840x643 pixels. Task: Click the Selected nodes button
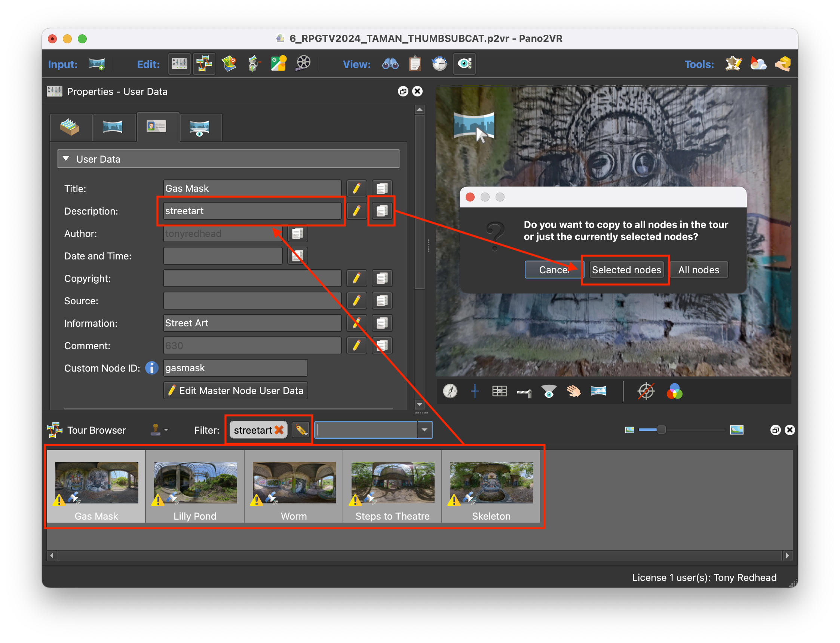[626, 270]
